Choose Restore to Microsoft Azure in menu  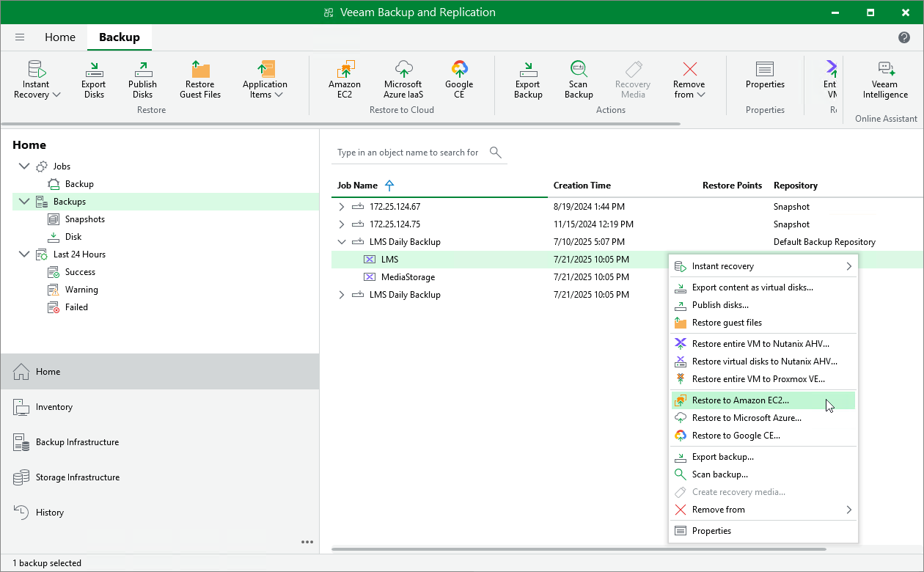click(748, 417)
